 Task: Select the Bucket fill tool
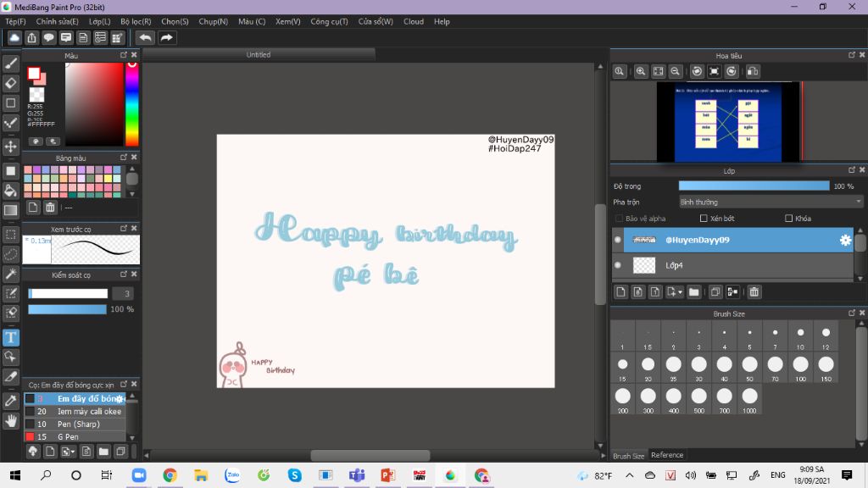point(10,191)
